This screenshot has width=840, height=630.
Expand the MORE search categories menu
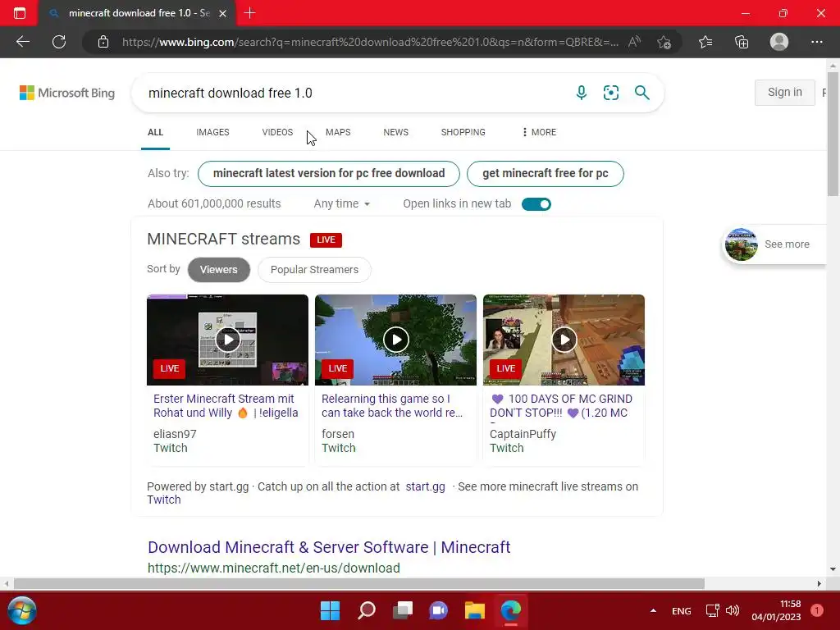[x=540, y=132]
